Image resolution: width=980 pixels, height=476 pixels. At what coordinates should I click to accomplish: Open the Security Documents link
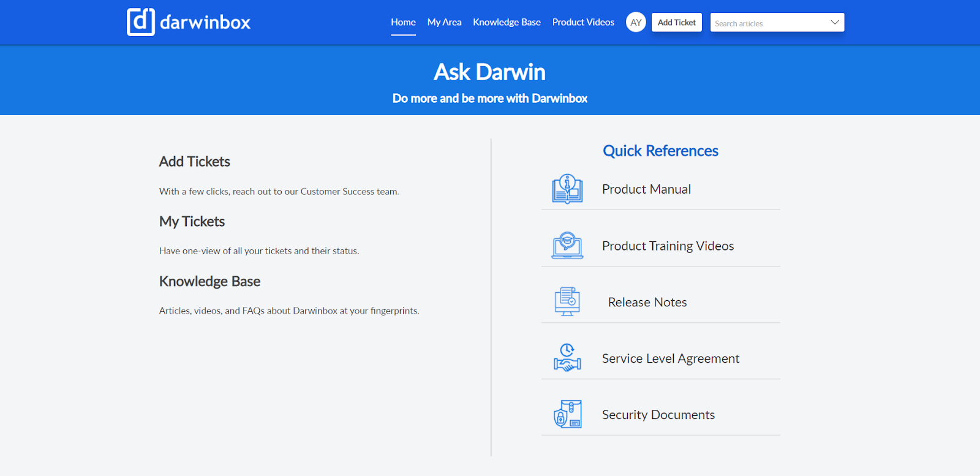[x=658, y=415]
